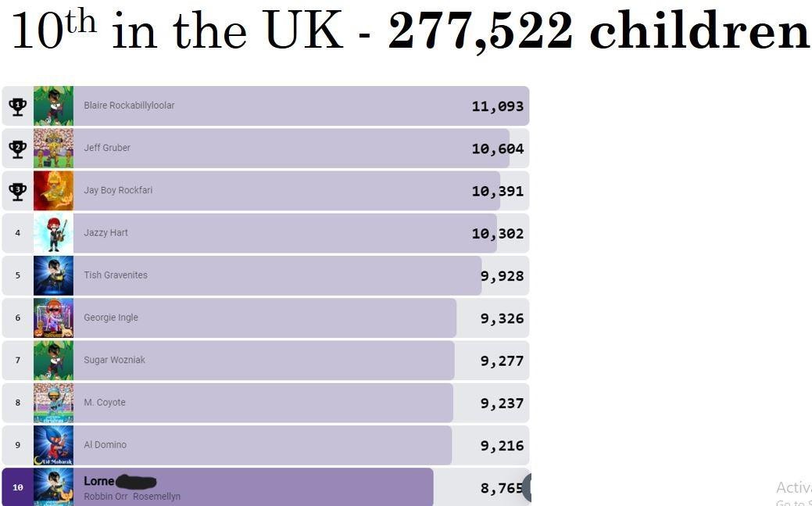
Task: Click the Robbin Orr Rosemellyn subtitle
Action: [132, 497]
